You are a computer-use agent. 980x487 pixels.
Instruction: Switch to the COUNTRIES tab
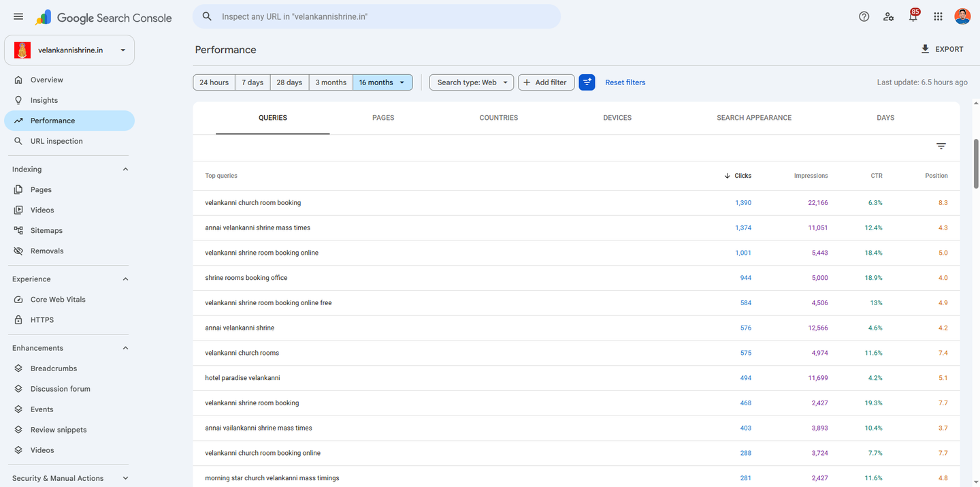click(x=499, y=118)
